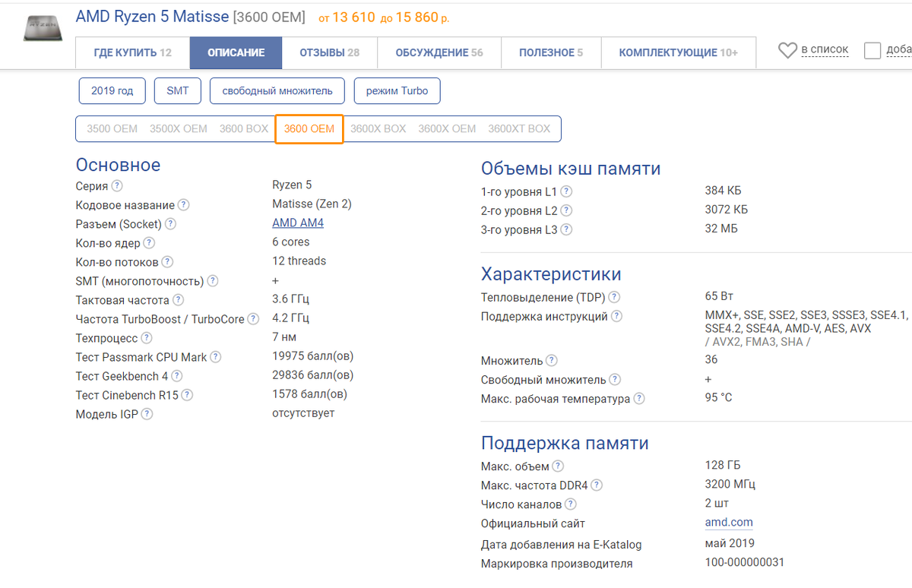Choose the 3600XT BOX variant
This screenshot has height=588, width=912.
click(x=519, y=129)
